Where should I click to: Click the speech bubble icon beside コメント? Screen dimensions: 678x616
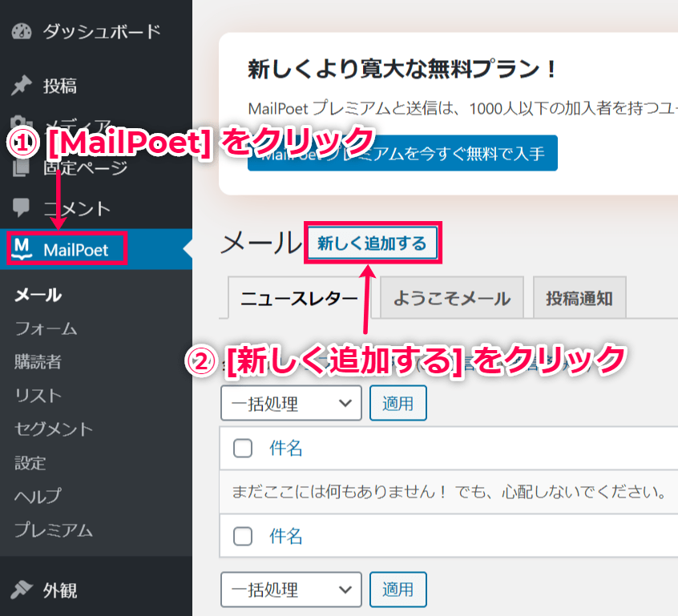[x=21, y=208]
